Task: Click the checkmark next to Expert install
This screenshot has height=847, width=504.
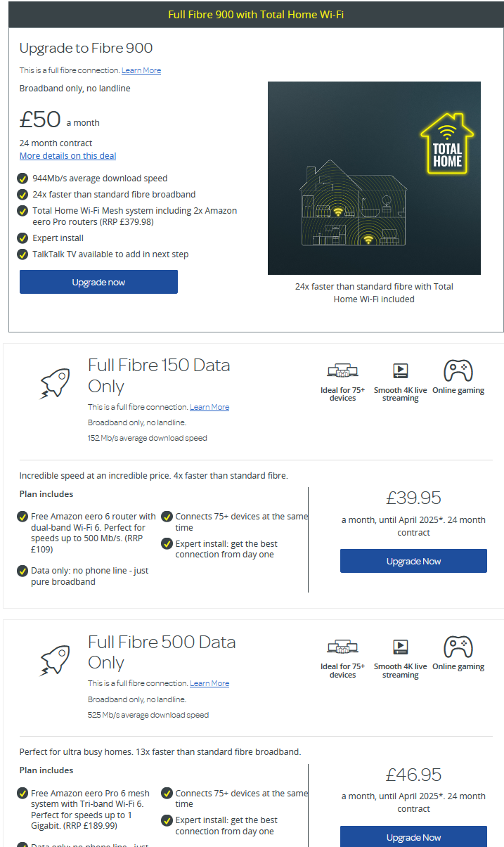Action: [22, 238]
